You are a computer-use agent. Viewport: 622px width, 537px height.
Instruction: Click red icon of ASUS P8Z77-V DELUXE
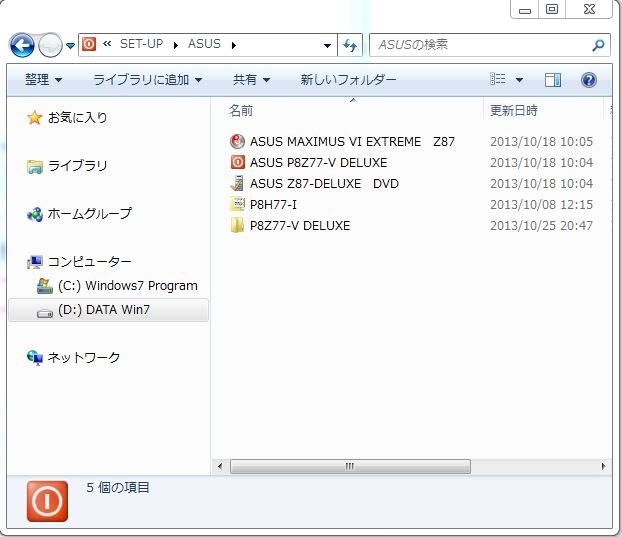click(x=238, y=163)
